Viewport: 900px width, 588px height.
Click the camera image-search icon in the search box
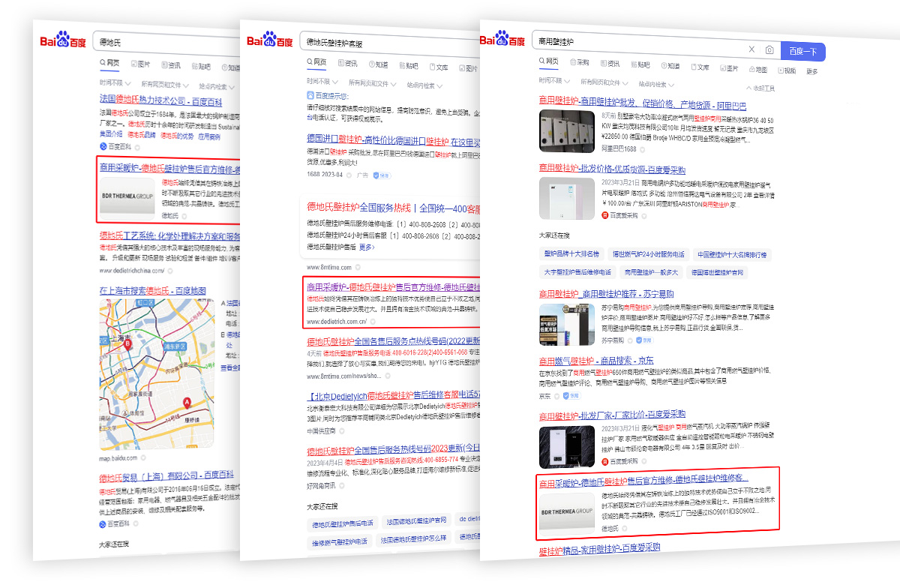(769, 50)
